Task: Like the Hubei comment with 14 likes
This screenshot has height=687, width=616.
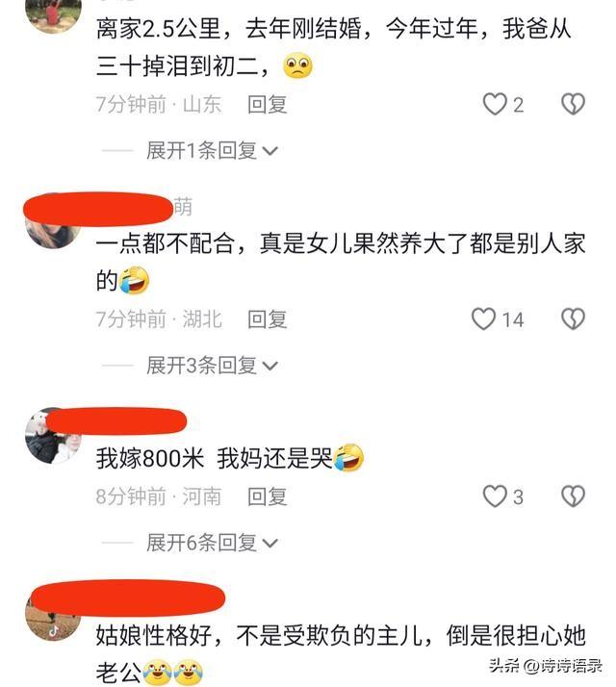Action: (x=483, y=319)
